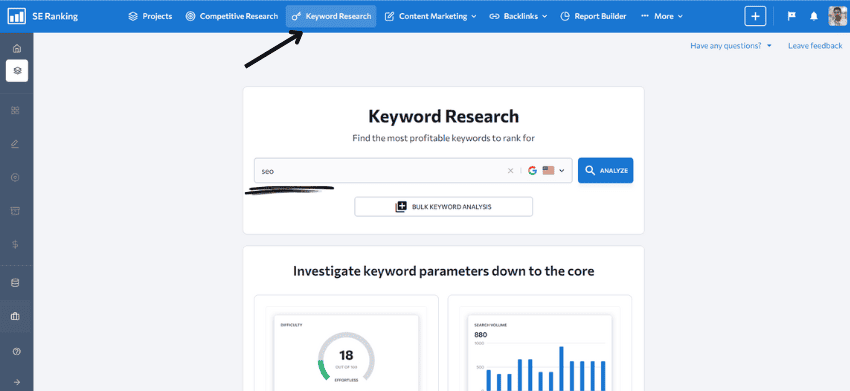Open the user profile avatar
850x391 pixels.
pyautogui.click(x=838, y=16)
